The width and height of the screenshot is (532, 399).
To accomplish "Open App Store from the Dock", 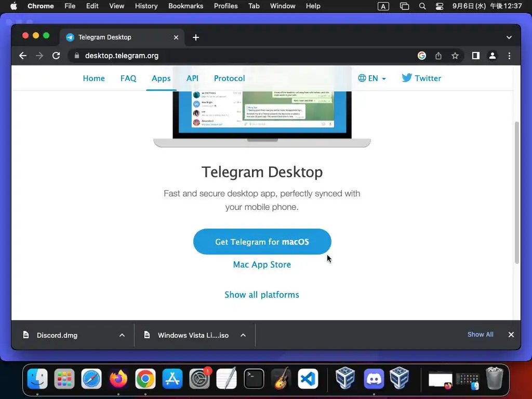I will point(172,379).
